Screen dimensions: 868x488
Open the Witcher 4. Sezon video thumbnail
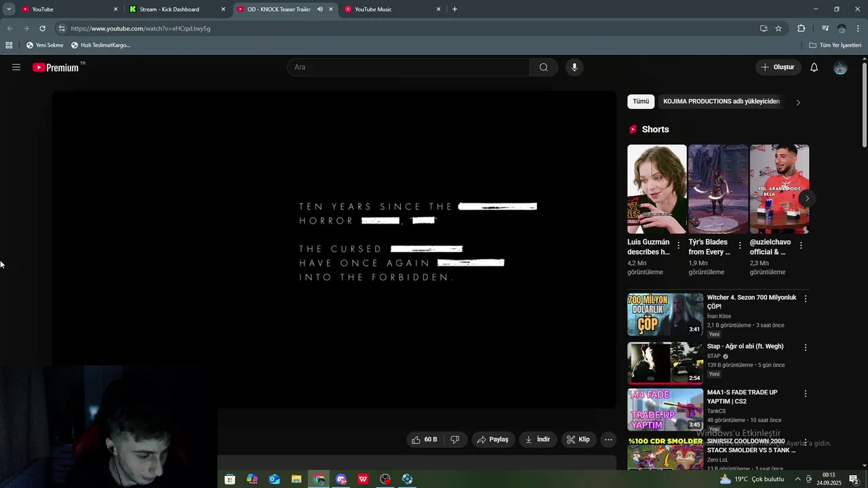[x=665, y=314]
